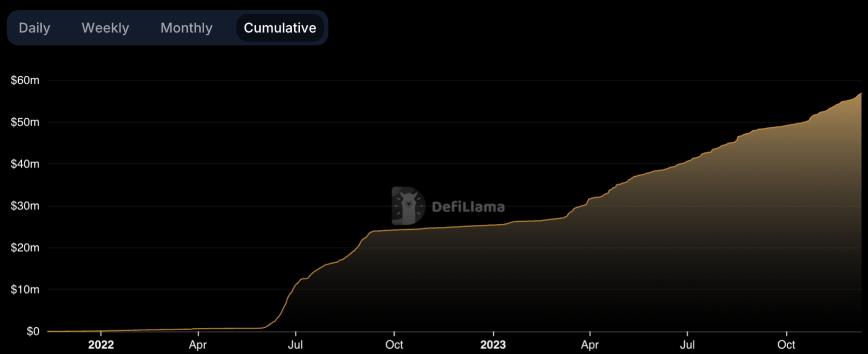Click the $40m y-axis label

click(25, 164)
